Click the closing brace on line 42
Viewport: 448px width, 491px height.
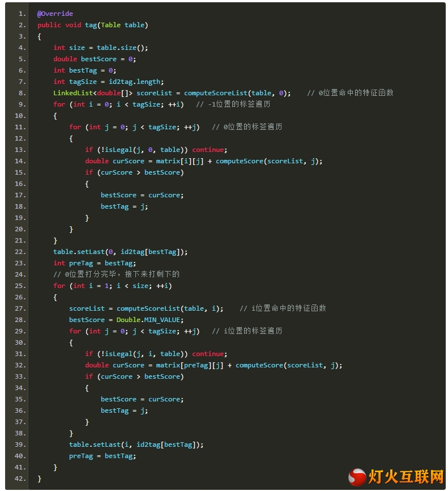tap(40, 479)
